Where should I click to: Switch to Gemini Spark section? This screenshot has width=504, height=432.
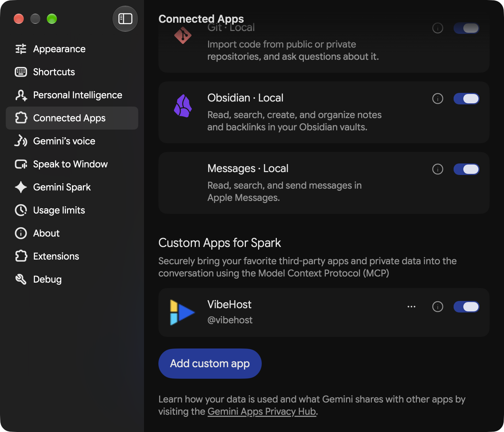(72, 187)
